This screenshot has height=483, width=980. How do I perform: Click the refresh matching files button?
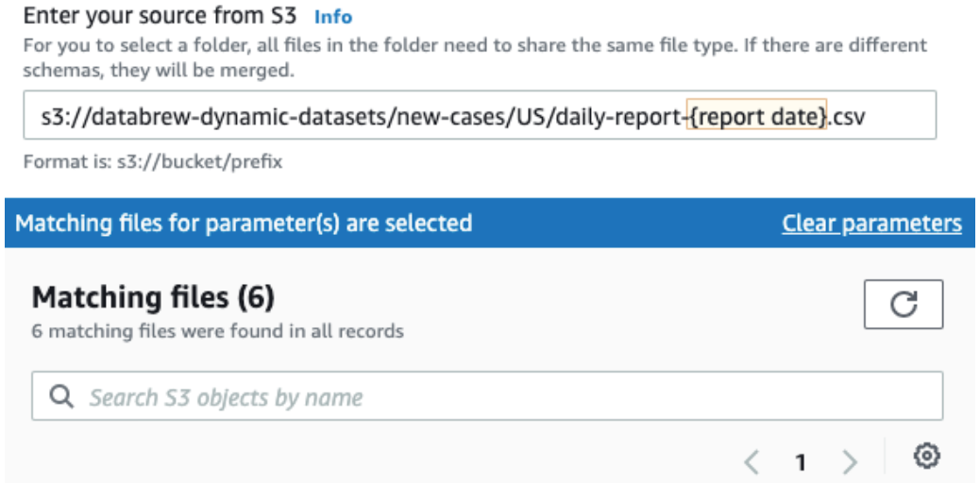coord(904,306)
